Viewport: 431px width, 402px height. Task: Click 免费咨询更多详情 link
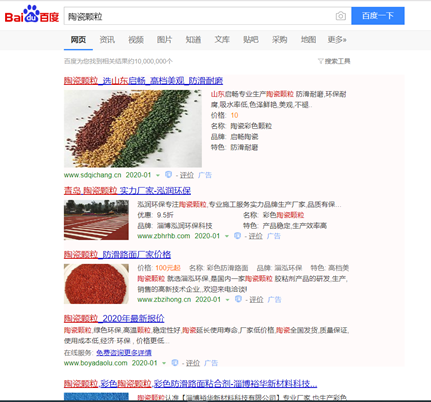coord(124,352)
